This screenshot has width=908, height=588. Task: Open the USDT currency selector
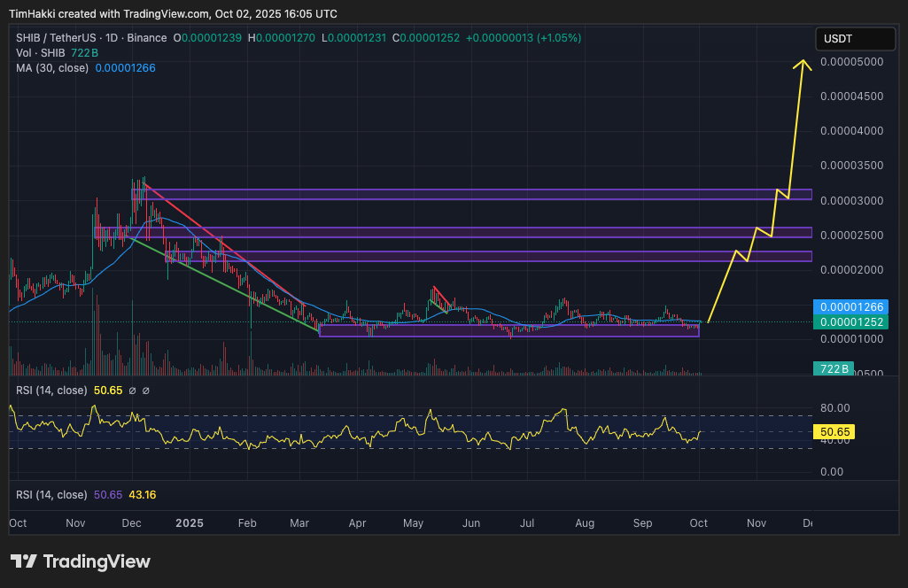coord(855,39)
